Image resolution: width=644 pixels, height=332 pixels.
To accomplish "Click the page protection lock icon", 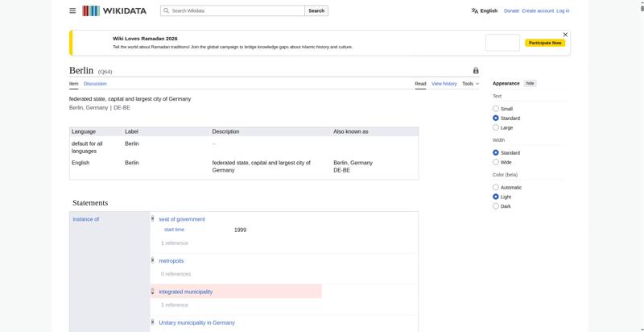I will pyautogui.click(x=476, y=71).
